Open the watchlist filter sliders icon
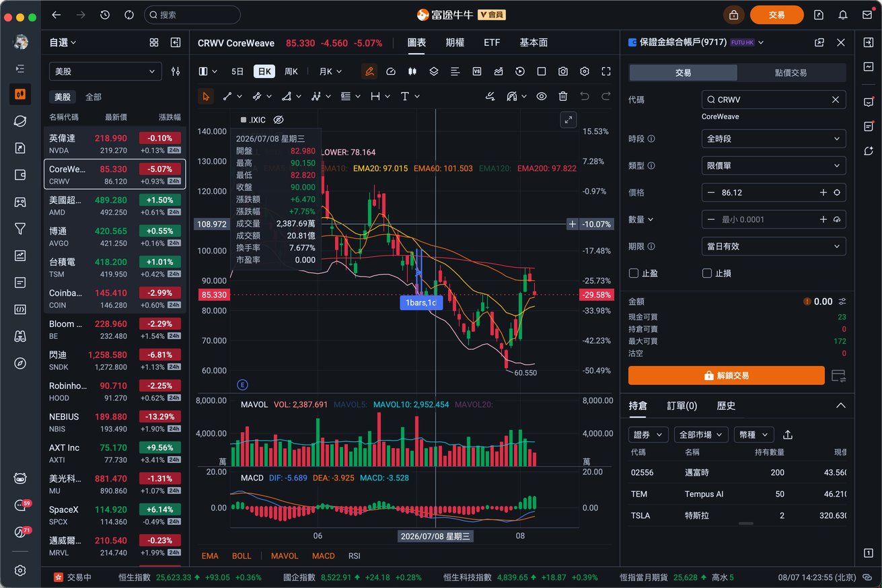 176,71
